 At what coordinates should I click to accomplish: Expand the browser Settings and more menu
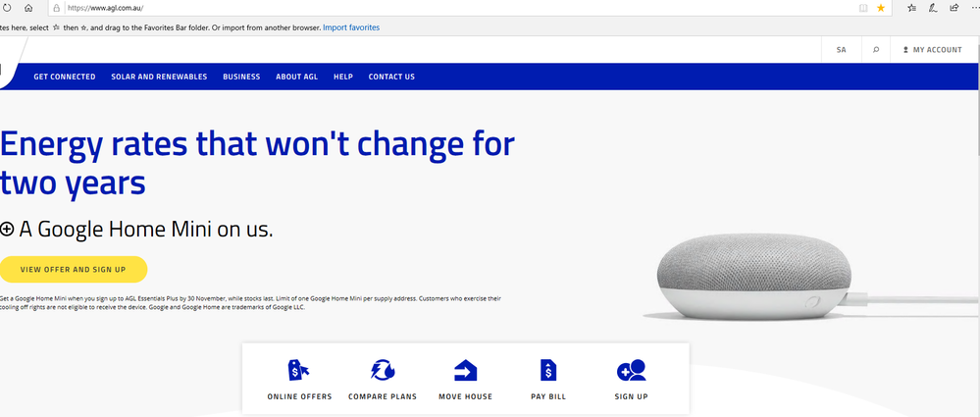tap(974, 8)
